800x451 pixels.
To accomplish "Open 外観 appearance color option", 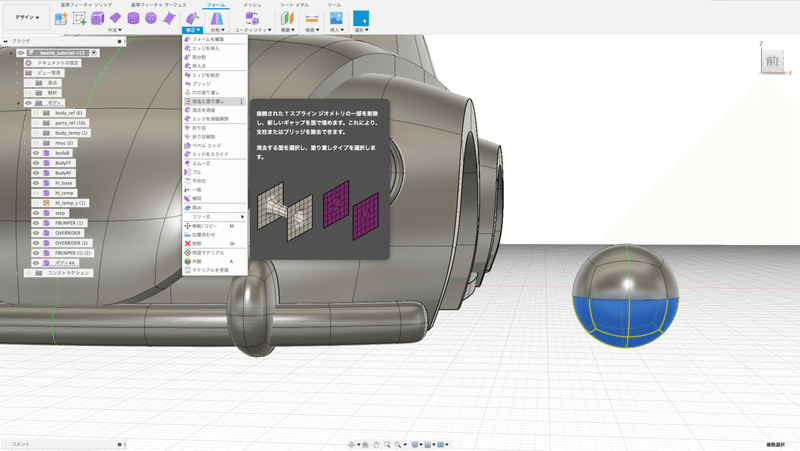I will (197, 261).
